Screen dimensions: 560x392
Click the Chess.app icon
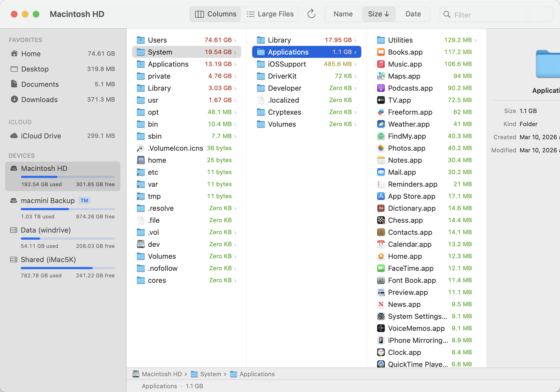[x=381, y=220]
